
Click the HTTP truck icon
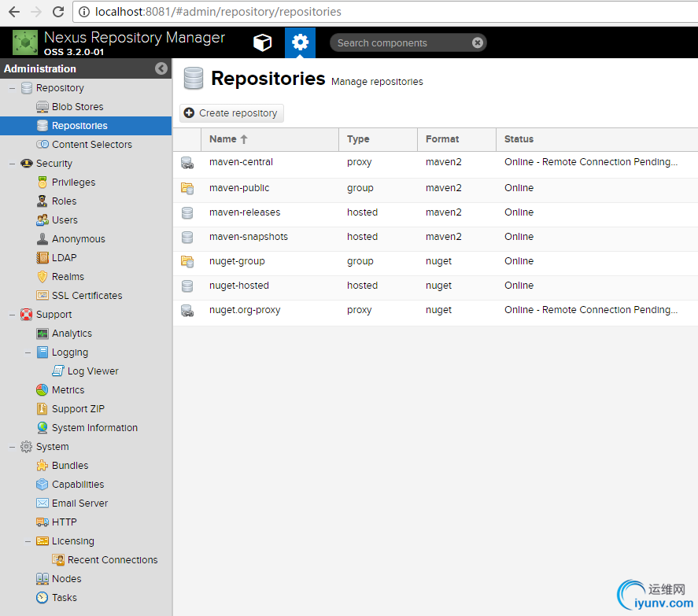tap(42, 522)
